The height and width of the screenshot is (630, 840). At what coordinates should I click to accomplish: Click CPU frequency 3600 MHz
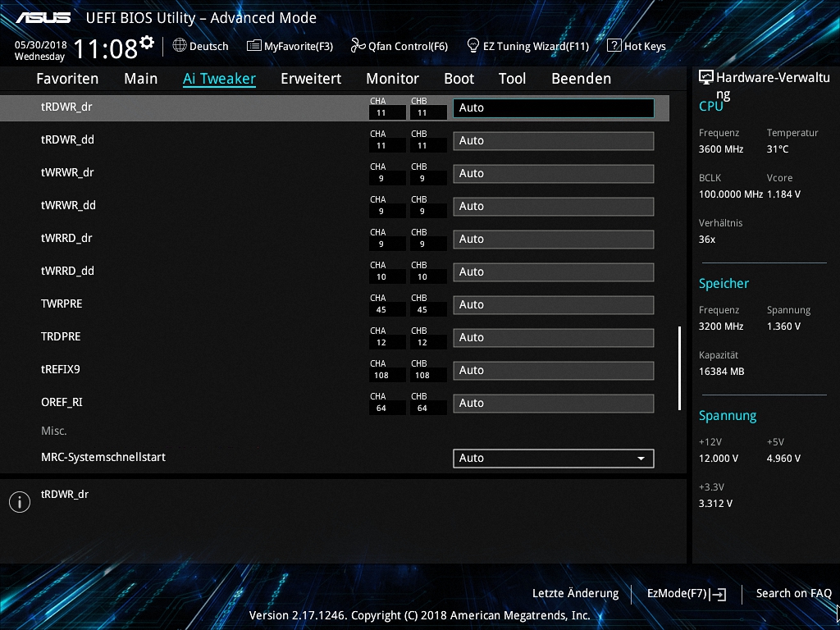[x=720, y=149]
